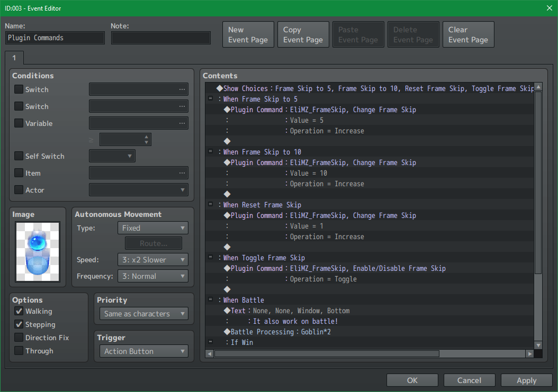Select the Battle Processing Goblin*2 command
558x392 pixels.
(x=370, y=332)
